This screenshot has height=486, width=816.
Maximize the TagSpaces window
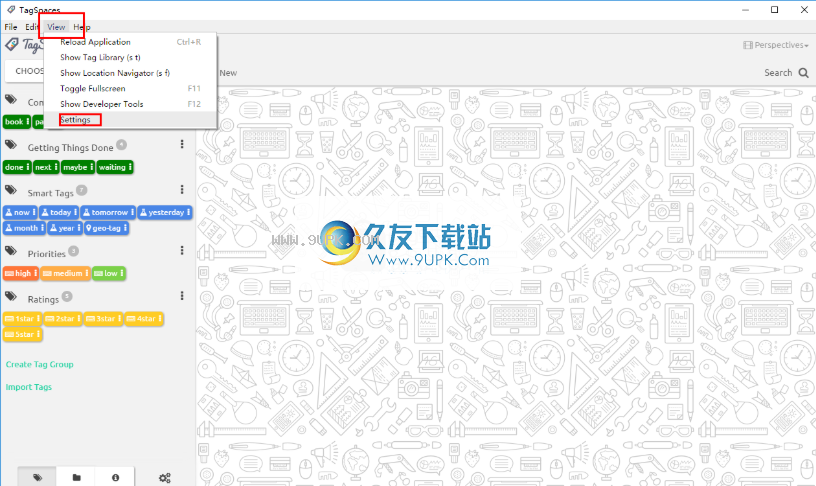(x=774, y=10)
